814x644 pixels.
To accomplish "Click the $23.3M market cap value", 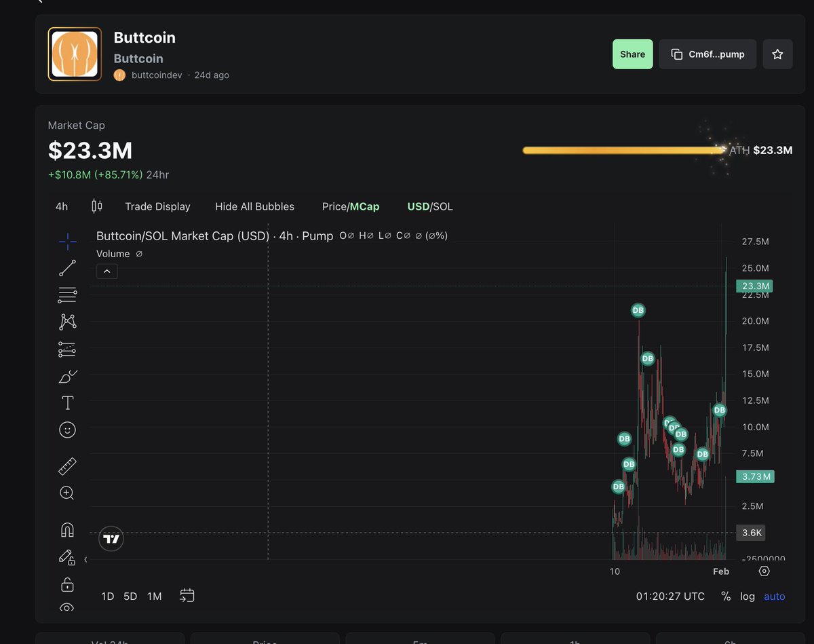I will coord(90,150).
